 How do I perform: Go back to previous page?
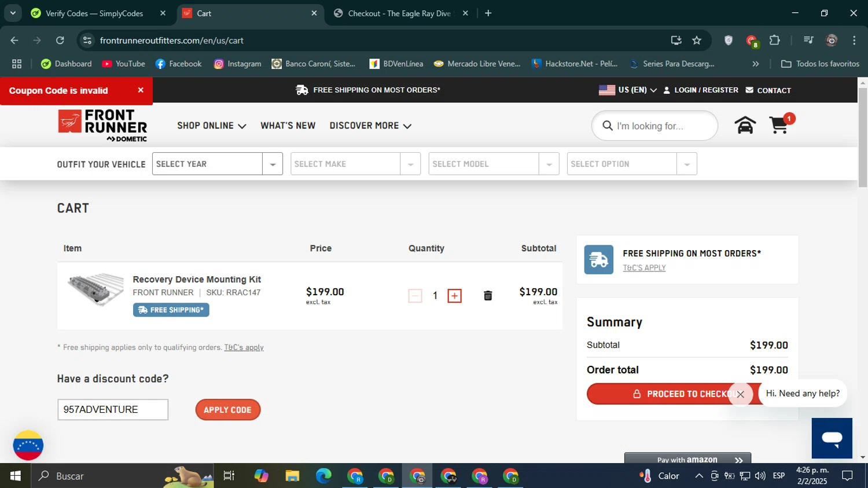tap(14, 41)
